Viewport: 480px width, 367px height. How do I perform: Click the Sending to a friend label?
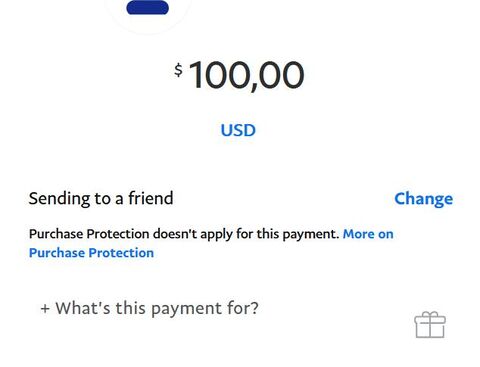101,198
